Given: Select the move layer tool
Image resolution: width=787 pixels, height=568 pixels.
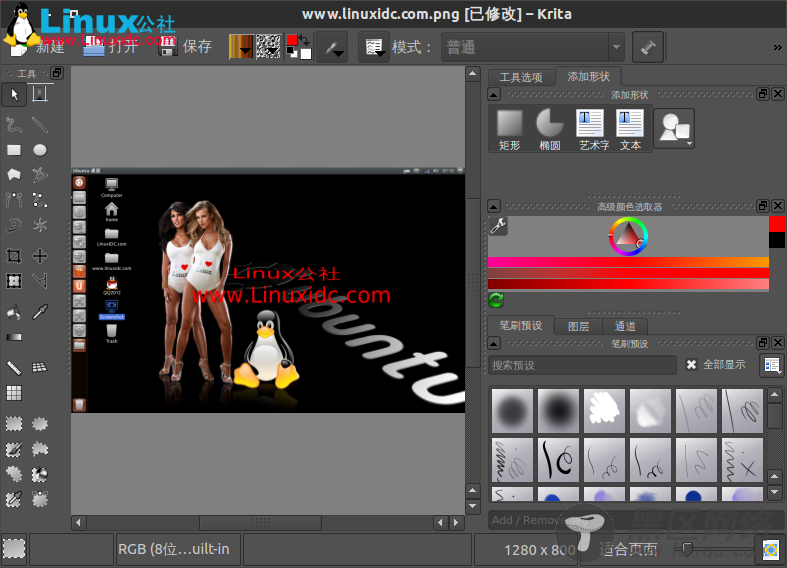Looking at the screenshot, I should [40, 256].
